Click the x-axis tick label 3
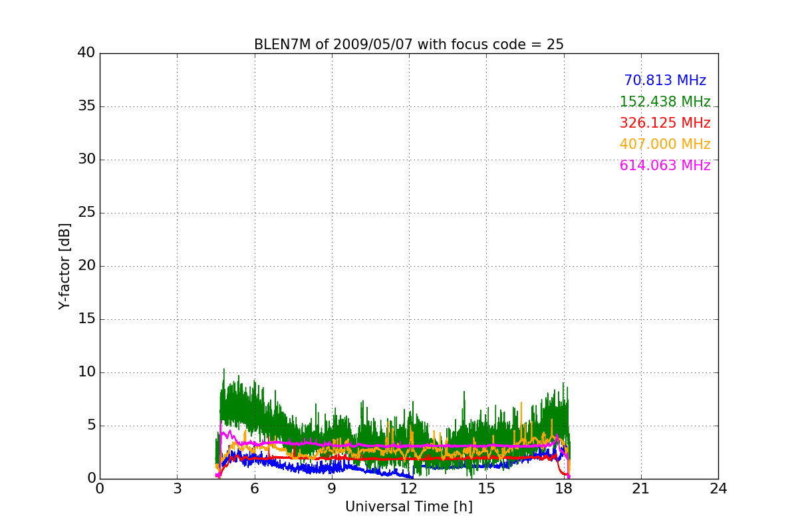 click(177, 489)
